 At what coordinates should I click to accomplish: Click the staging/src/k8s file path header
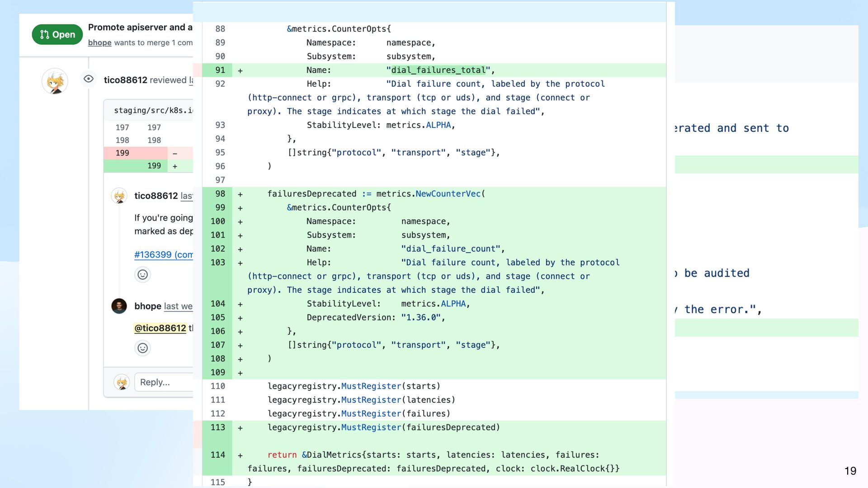(153, 110)
